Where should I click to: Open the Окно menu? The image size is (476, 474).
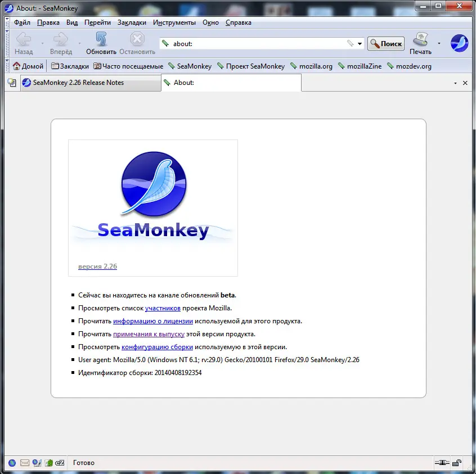pyautogui.click(x=210, y=22)
